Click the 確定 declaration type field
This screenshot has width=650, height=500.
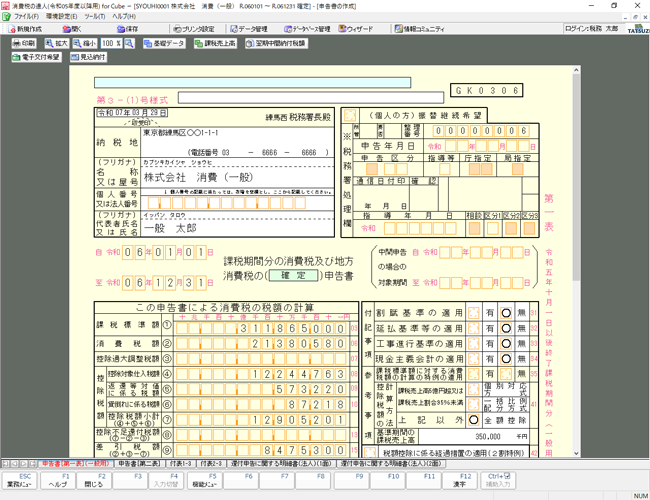point(293,275)
